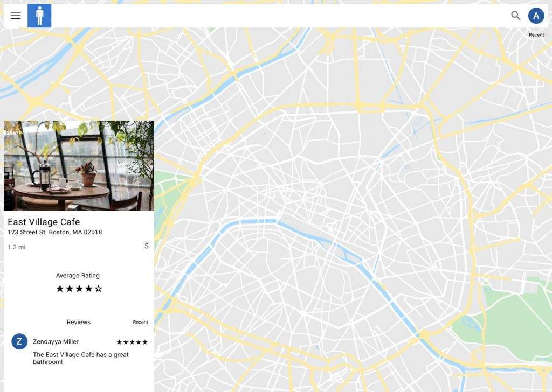This screenshot has height=392, width=552.
Task: Click Zendayya Miller's five-star review rating
Action: pyautogui.click(x=132, y=342)
